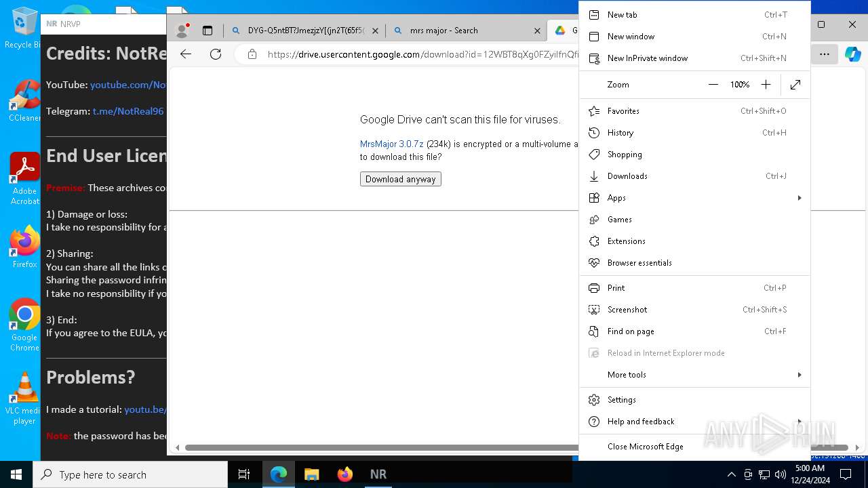The width and height of the screenshot is (868, 488).
Task: Choose Close Microsoft Edge
Action: pyautogui.click(x=695, y=447)
